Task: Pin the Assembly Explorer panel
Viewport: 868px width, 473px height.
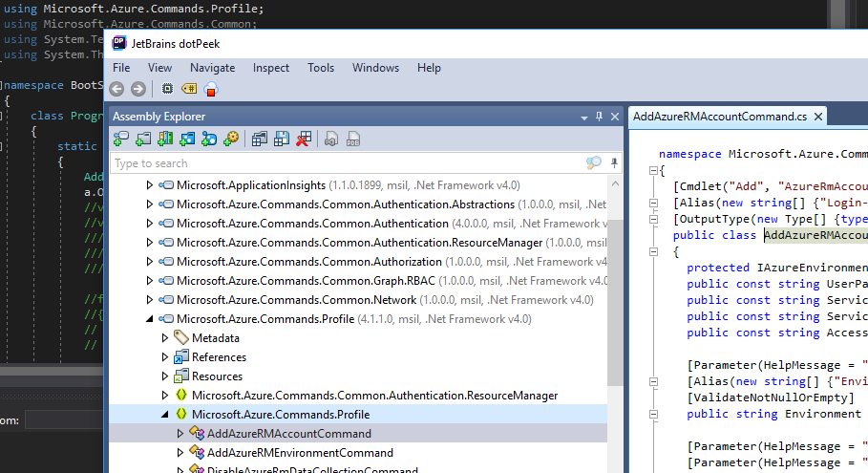Action: click(x=599, y=117)
